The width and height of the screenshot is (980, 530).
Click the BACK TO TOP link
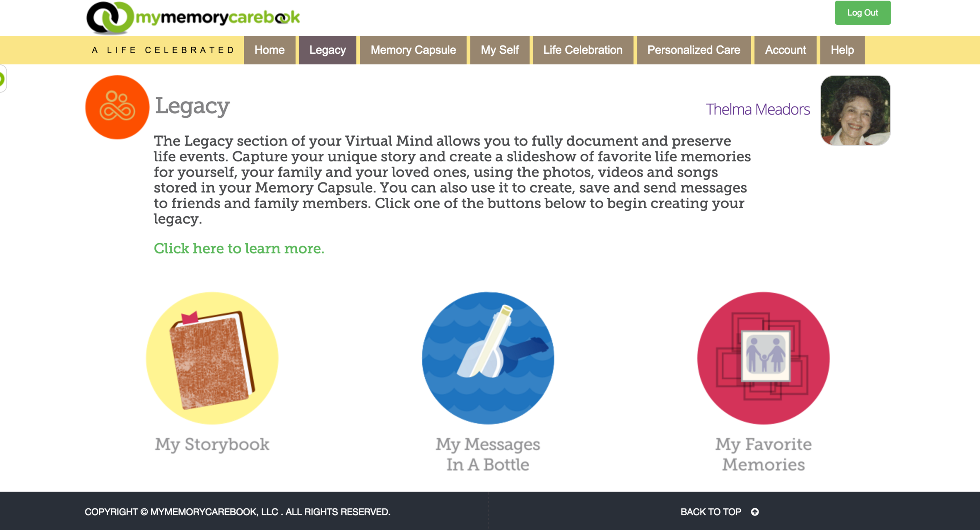[711, 512]
